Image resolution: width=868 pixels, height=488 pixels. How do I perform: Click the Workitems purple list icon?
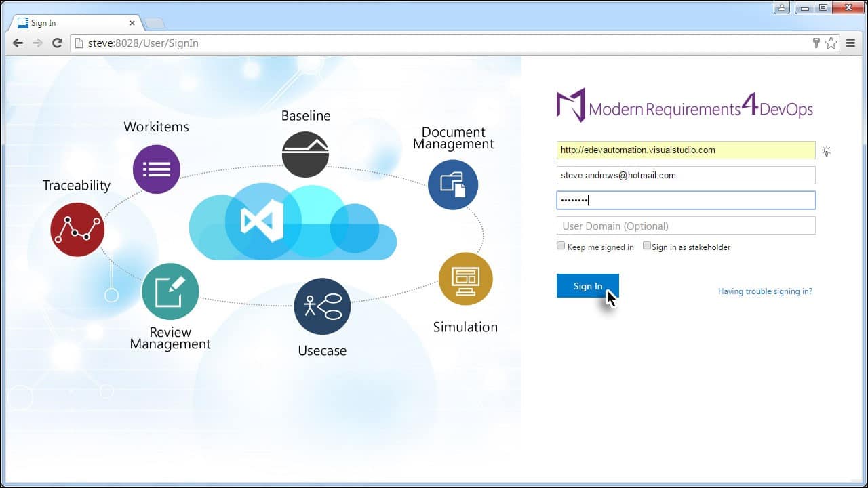coord(157,169)
